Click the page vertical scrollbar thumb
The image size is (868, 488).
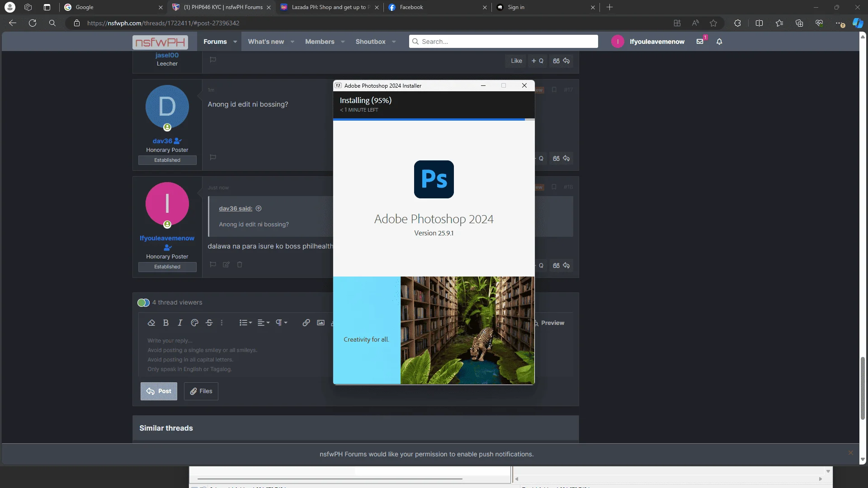(863, 388)
